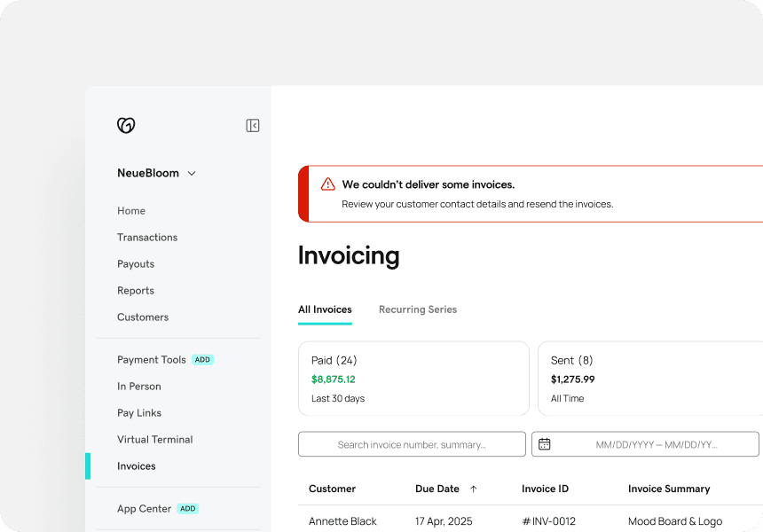Image resolution: width=763 pixels, height=532 pixels.
Task: Collapse the sidebar panel icon
Action: [253, 125]
